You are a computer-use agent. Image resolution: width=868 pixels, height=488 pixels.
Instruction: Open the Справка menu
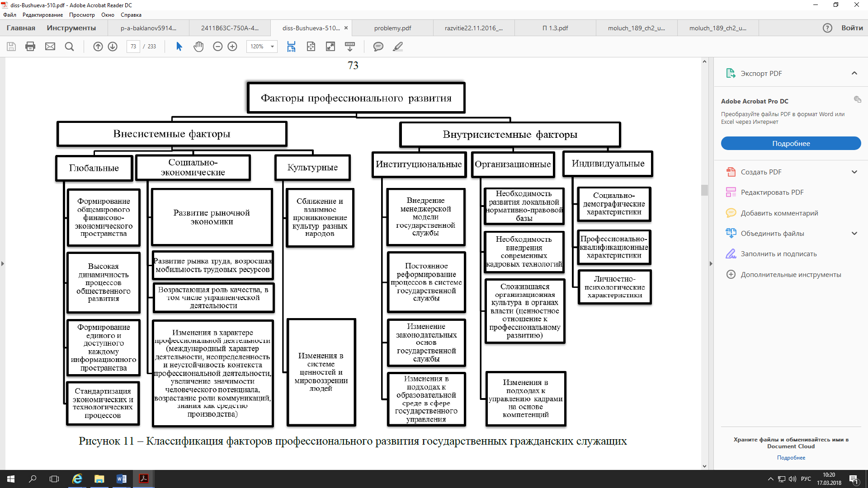pos(131,15)
